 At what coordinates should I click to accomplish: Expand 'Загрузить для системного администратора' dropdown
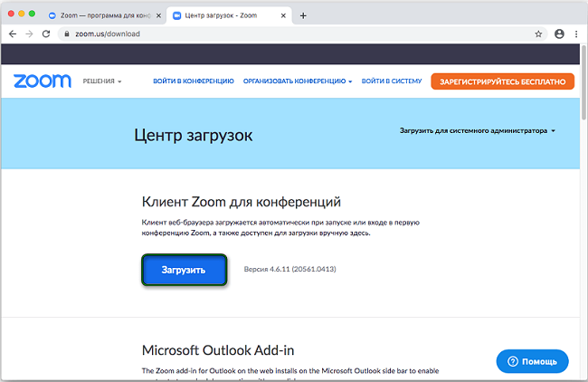point(478,130)
